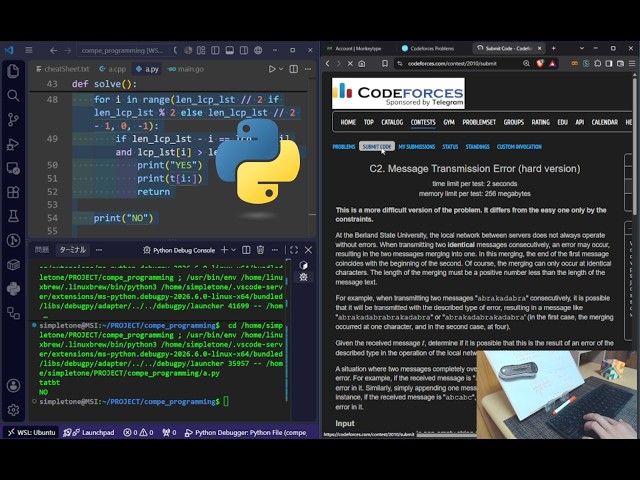This screenshot has height=480, width=640.
Task: Click the MY SUBMISSIONS link
Action: [416, 147]
